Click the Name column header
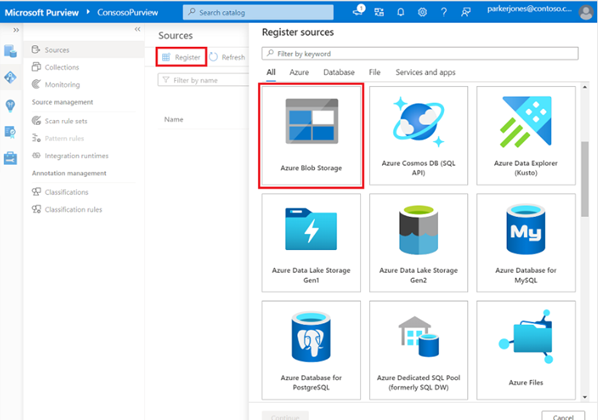 pyautogui.click(x=174, y=119)
